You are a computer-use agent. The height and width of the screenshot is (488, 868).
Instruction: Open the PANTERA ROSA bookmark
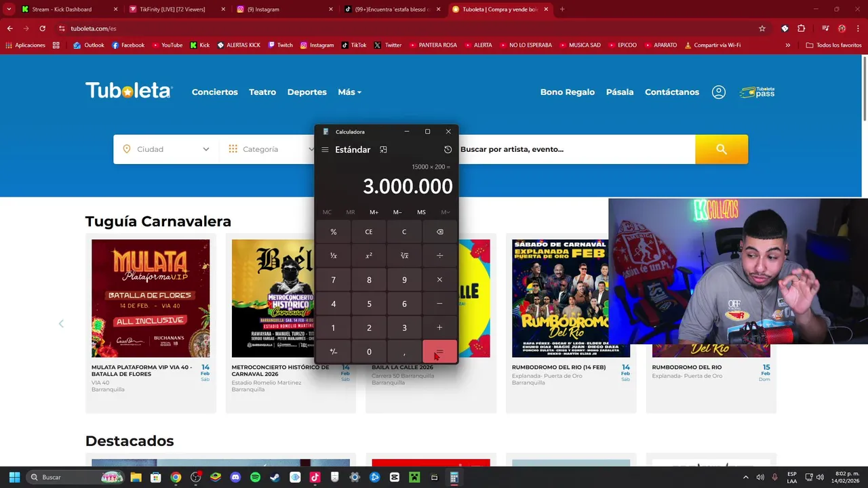coord(433,45)
